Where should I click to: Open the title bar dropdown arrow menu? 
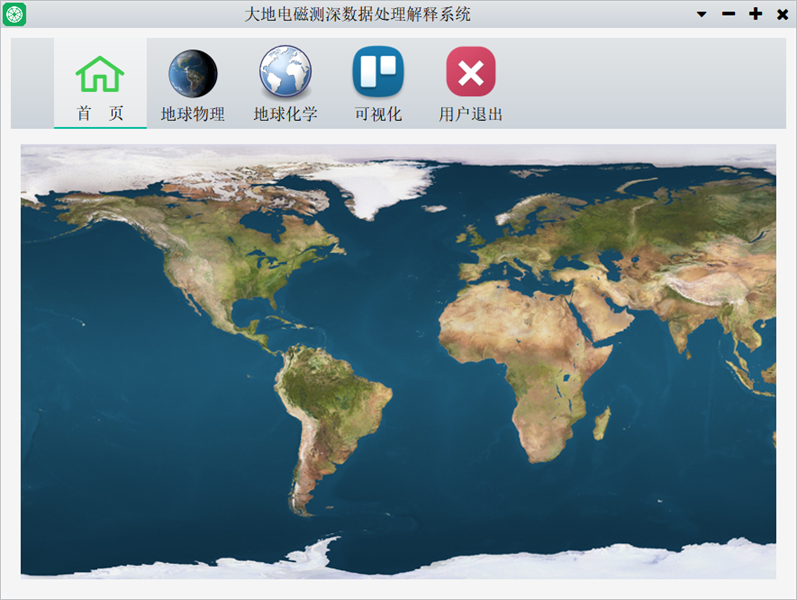[x=701, y=14]
